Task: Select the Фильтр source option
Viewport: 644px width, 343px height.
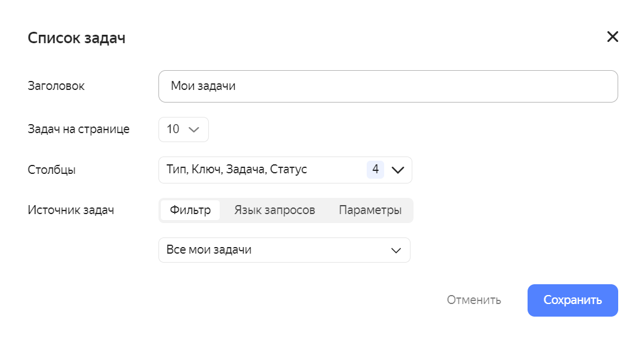Action: coord(190,210)
